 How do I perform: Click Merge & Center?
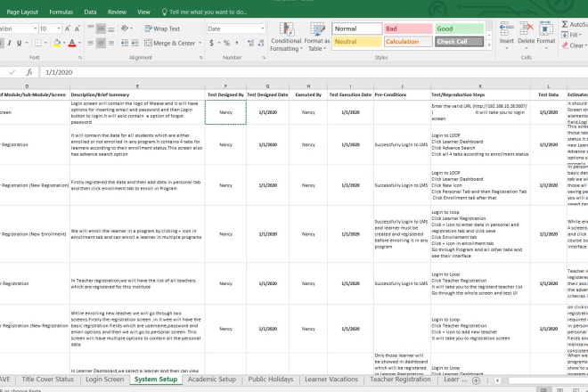[x=169, y=43]
